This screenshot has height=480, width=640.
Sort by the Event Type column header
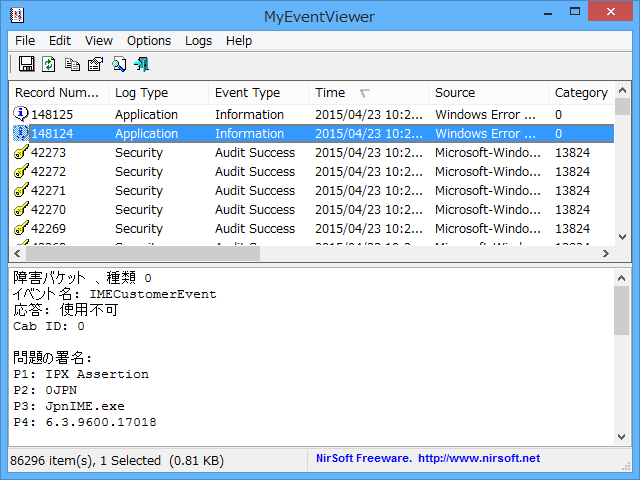pos(258,93)
